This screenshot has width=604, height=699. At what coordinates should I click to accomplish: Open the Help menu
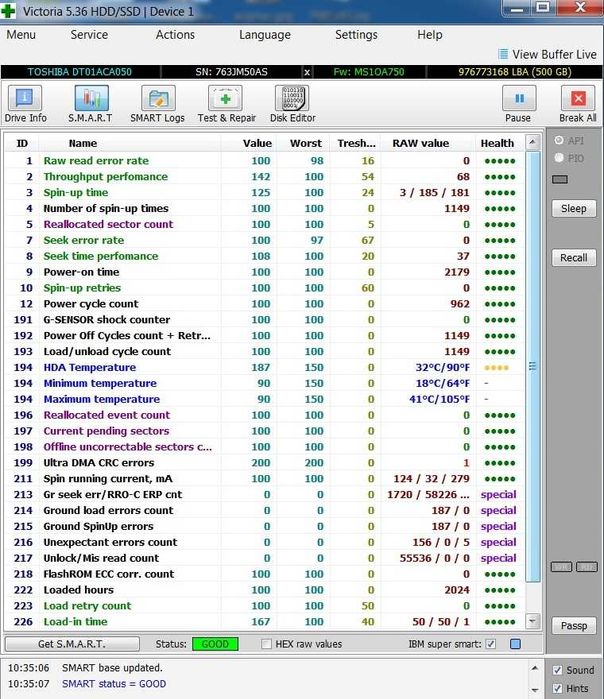430,35
